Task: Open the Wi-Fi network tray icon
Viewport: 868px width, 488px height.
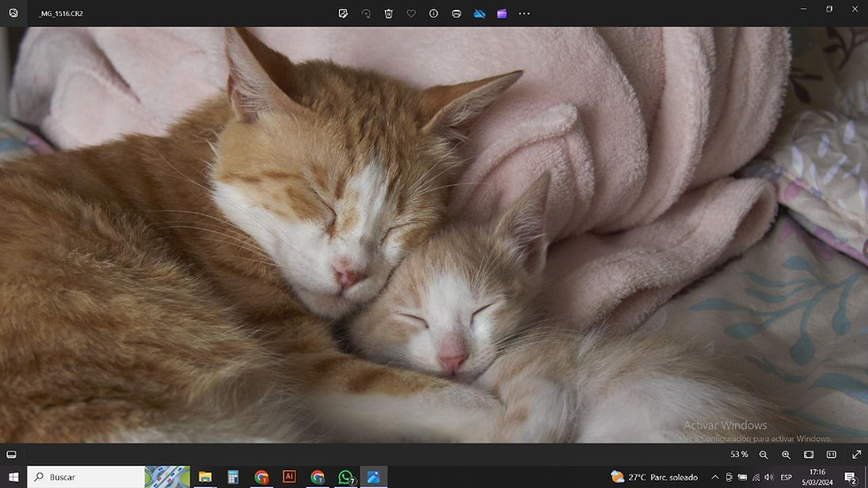Action: click(756, 477)
